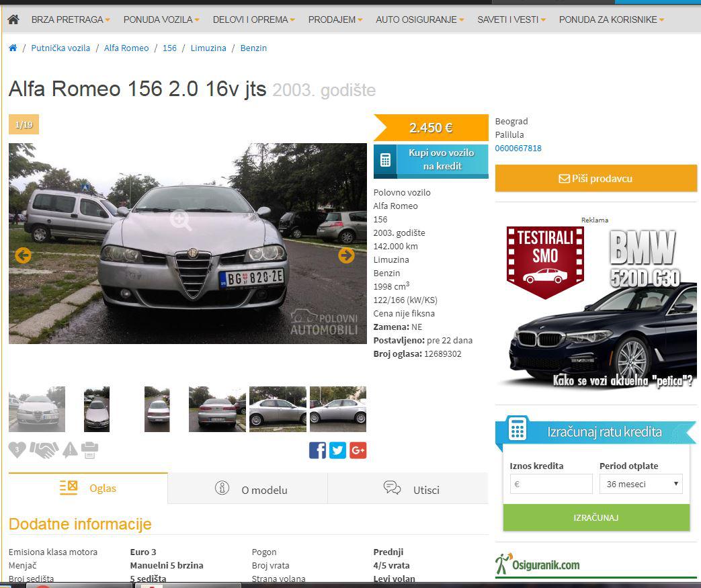Viewport: 701px width, 588px height.
Task: Click the handshake icon under thumbnails
Action: tap(44, 450)
